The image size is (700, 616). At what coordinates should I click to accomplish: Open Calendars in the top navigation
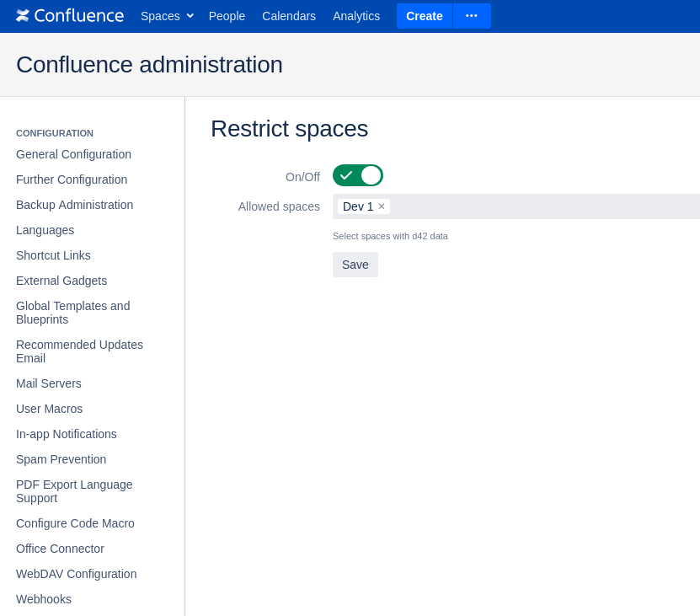click(x=289, y=16)
